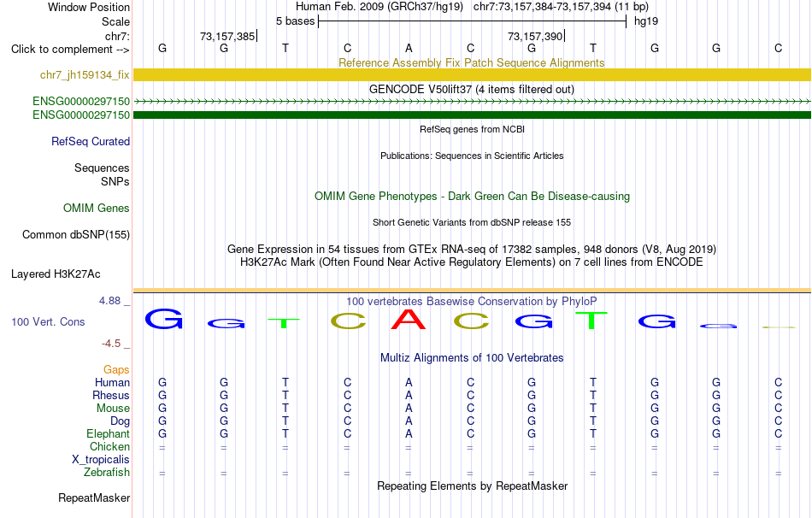
Task: Click the Chicken alignment row label
Action: [109, 446]
